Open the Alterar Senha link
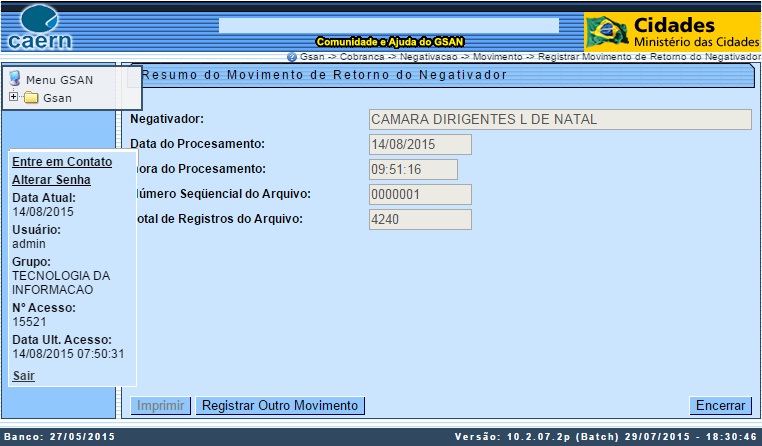Image resolution: width=762 pixels, height=446 pixels. click(x=52, y=180)
